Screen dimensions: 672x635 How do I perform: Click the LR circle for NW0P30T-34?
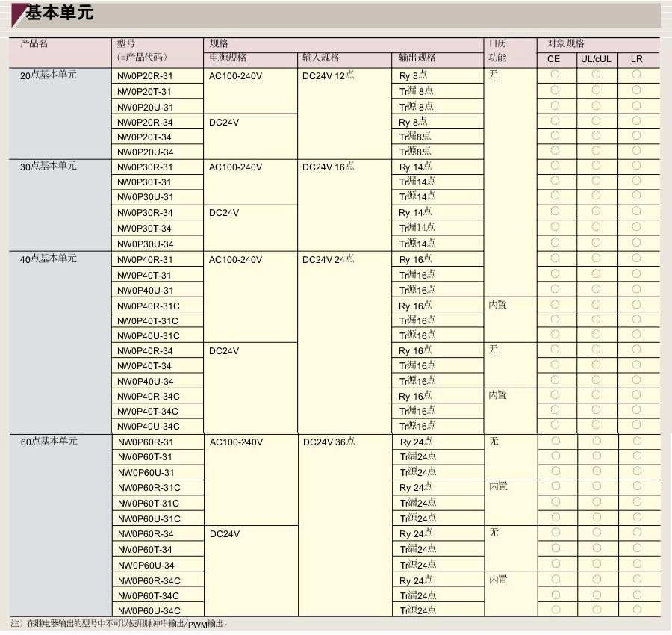[x=636, y=227]
